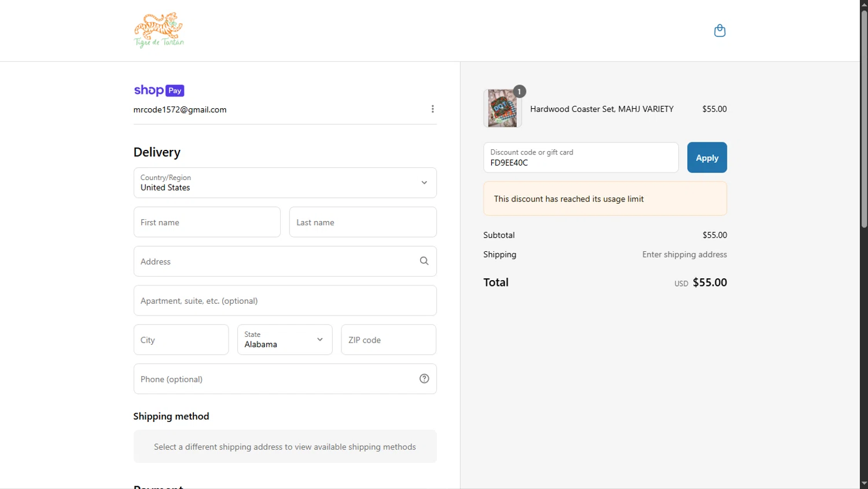This screenshot has height=489, width=868.
Task: Click the phone field help question icon
Action: 424,378
